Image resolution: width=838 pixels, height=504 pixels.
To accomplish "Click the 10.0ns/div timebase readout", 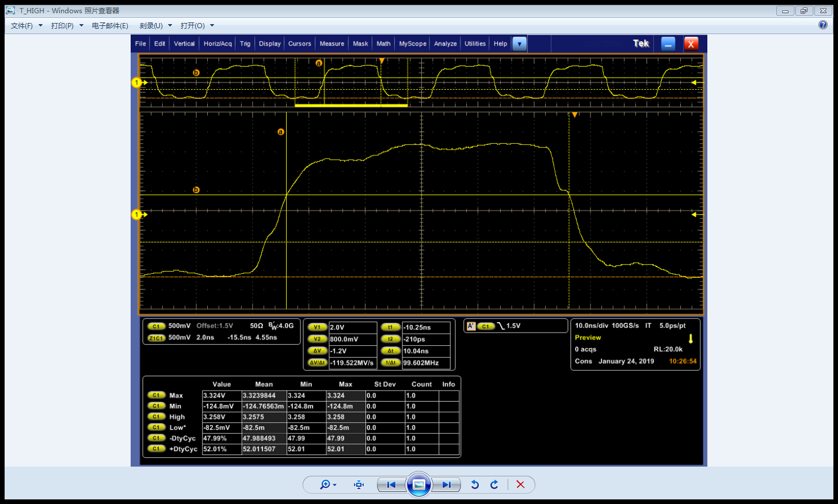I will 591,326.
